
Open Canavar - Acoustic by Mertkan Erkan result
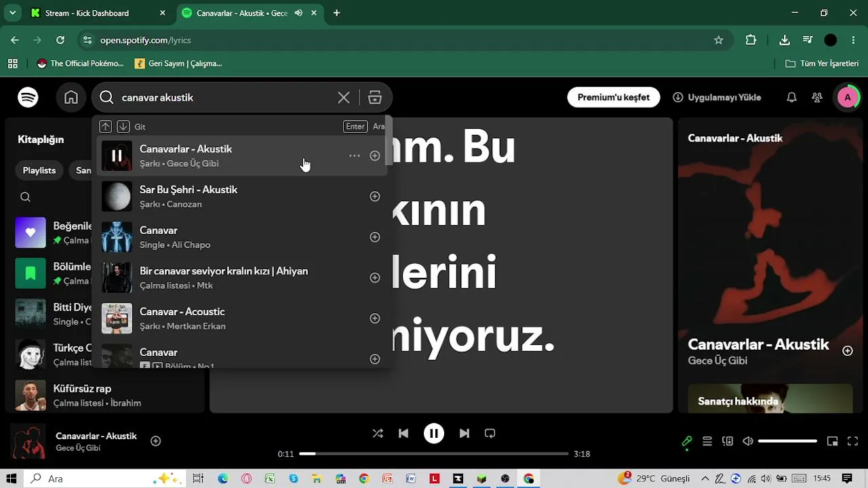pos(243,319)
